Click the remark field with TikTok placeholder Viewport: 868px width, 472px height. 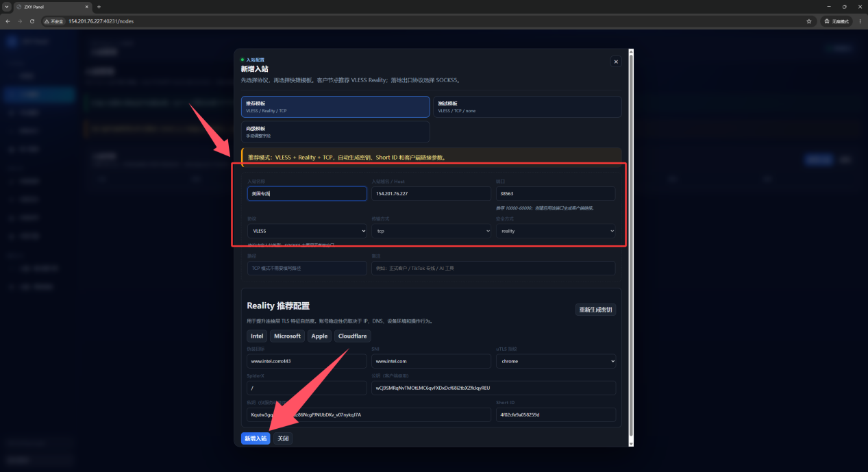[493, 268]
